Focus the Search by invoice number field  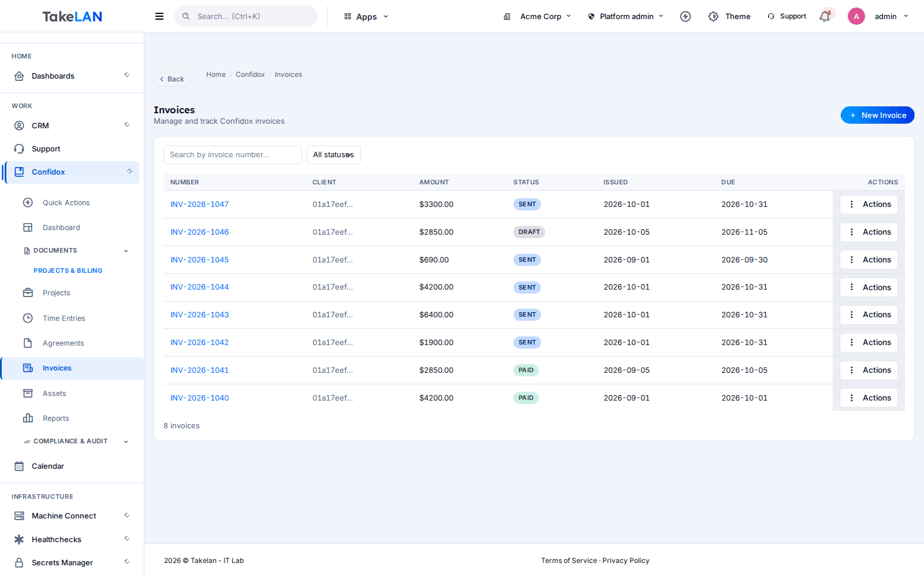233,155
